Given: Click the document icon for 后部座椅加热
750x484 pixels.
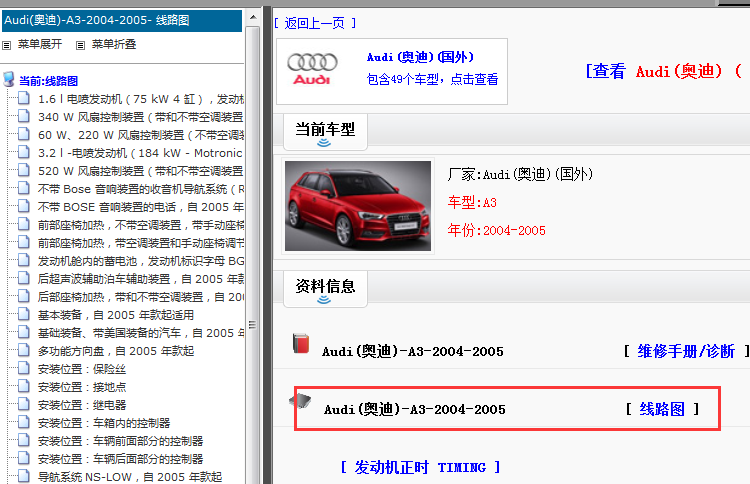Looking at the screenshot, I should (23, 297).
